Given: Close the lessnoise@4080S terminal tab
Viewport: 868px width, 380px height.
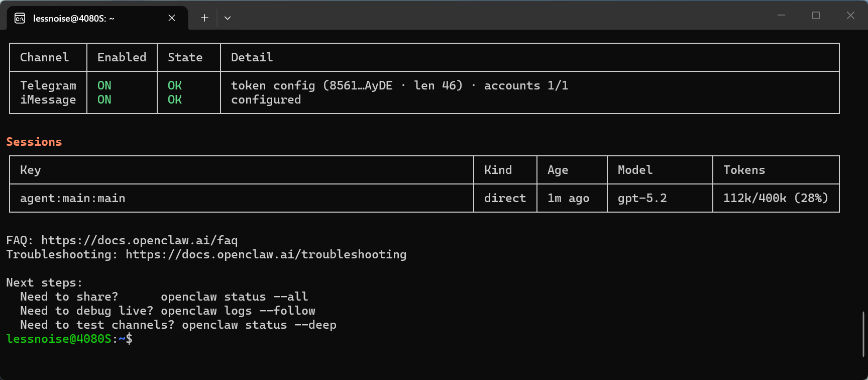Looking at the screenshot, I should click(172, 18).
